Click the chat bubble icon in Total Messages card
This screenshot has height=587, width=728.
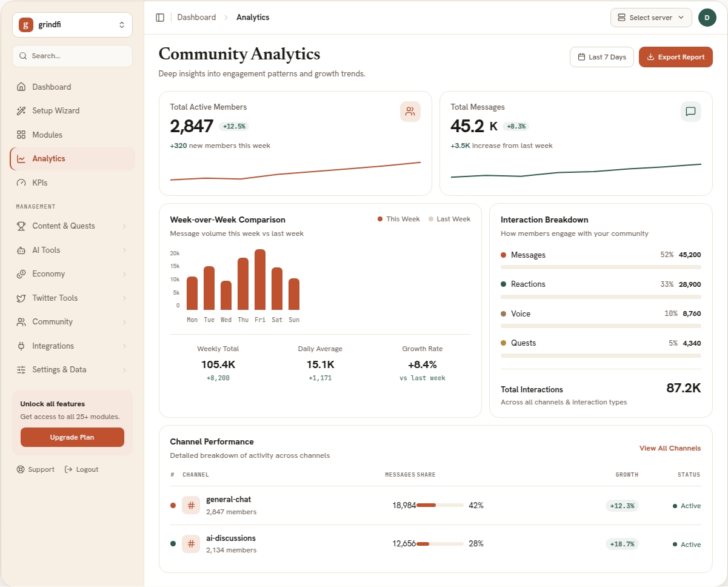[x=690, y=112]
